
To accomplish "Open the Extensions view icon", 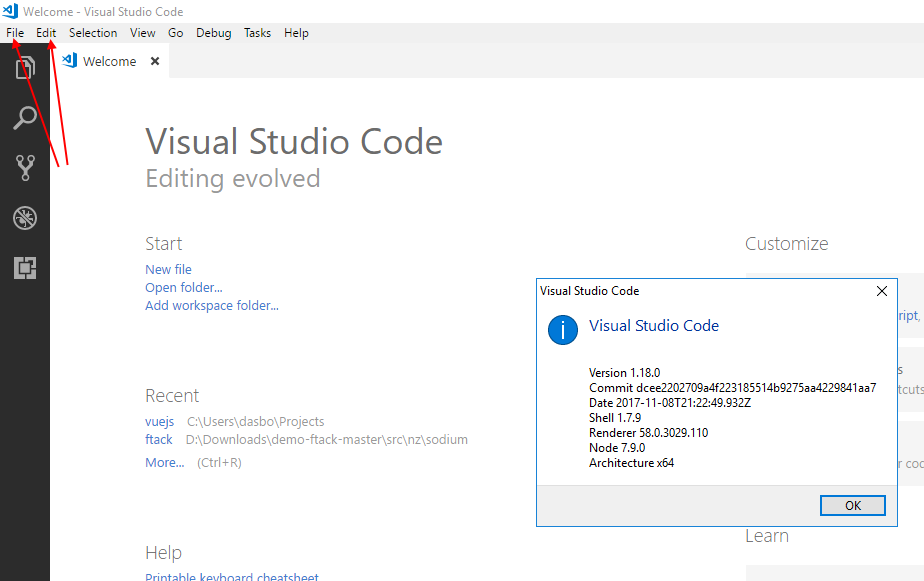I will pyautogui.click(x=25, y=267).
